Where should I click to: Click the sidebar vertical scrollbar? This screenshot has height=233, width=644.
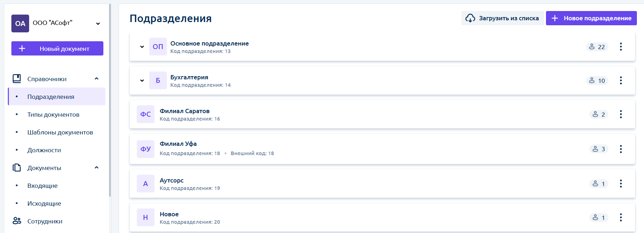[x=110, y=100]
